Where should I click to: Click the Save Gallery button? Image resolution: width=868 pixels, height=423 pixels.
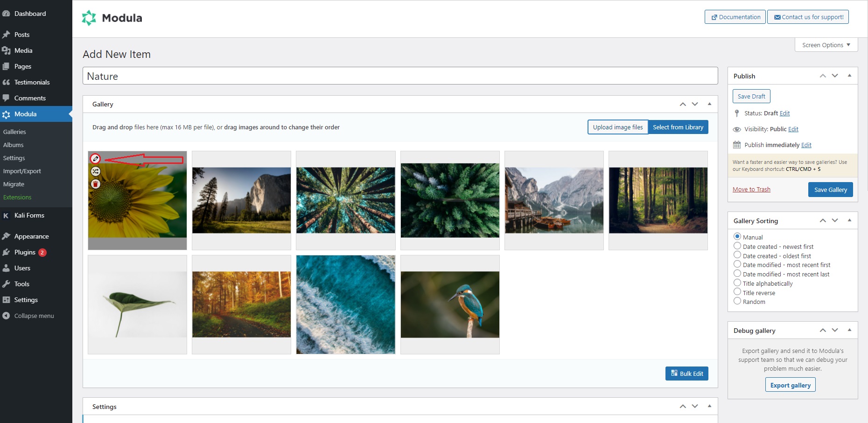[830, 190]
